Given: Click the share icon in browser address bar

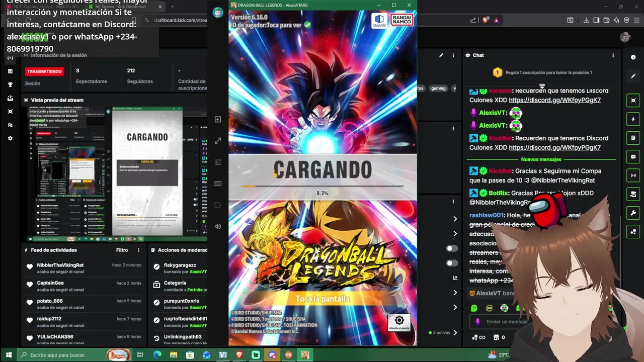Looking at the screenshot, I should click(x=473, y=20).
